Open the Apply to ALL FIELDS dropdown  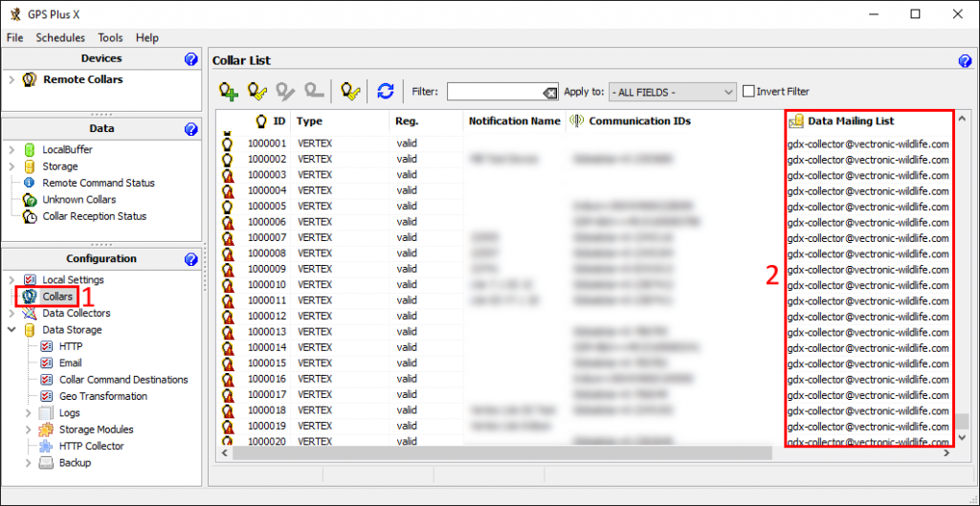pos(672,93)
